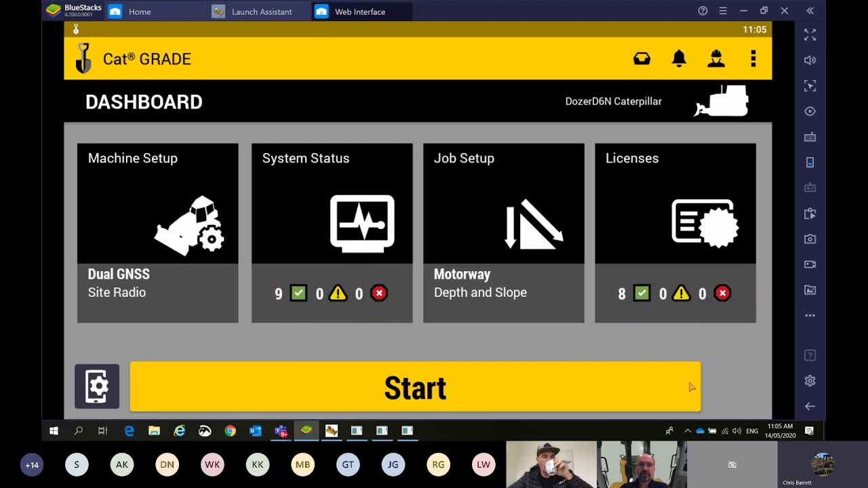Image resolution: width=868 pixels, height=488 pixels.
Task: Open the Licenses tile
Action: [675, 232]
